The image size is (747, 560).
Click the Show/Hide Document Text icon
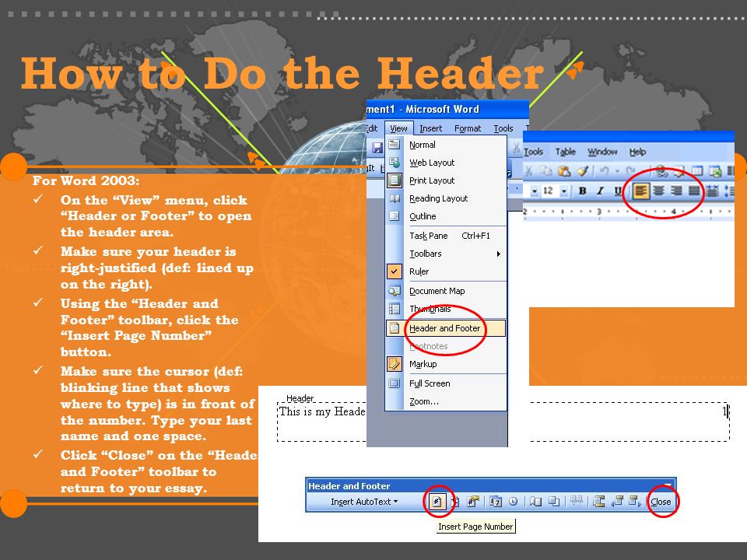[x=554, y=502]
